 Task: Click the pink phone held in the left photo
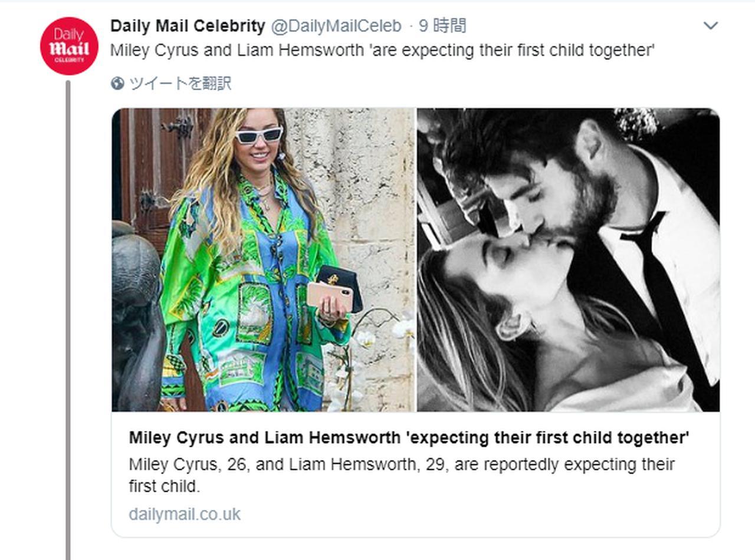[329, 296]
